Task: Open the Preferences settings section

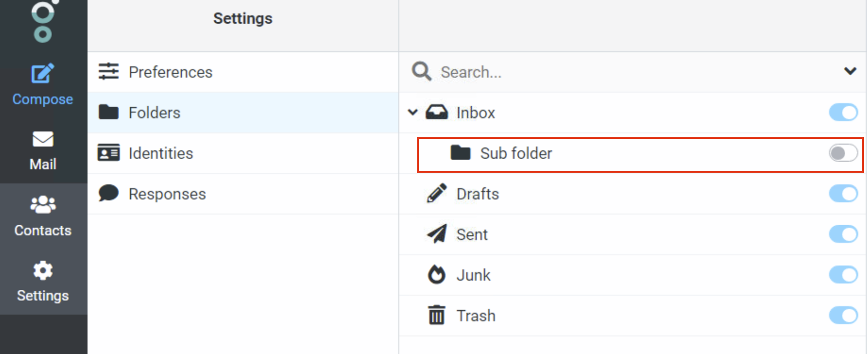Action: coord(243,72)
